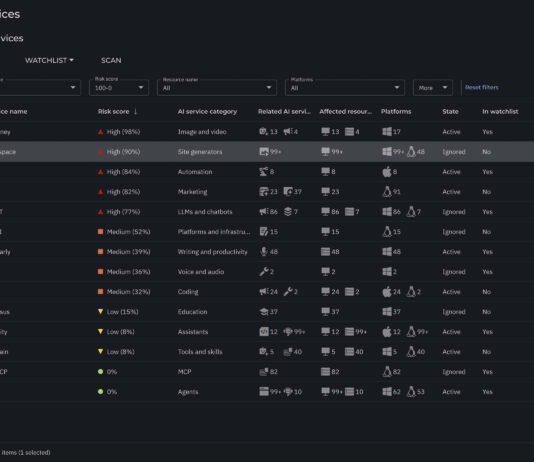
Task: Click the Windows icon in the Agents row
Action: tap(387, 392)
